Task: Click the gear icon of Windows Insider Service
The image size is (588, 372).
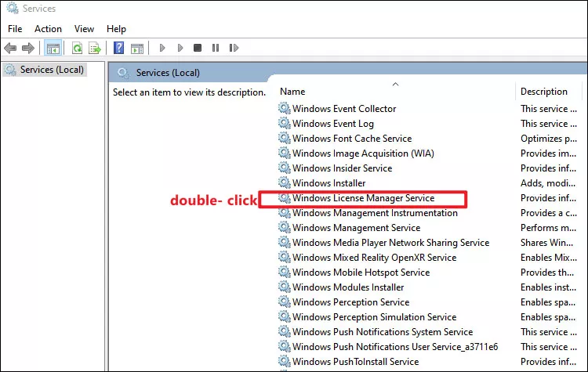Action: coord(285,168)
